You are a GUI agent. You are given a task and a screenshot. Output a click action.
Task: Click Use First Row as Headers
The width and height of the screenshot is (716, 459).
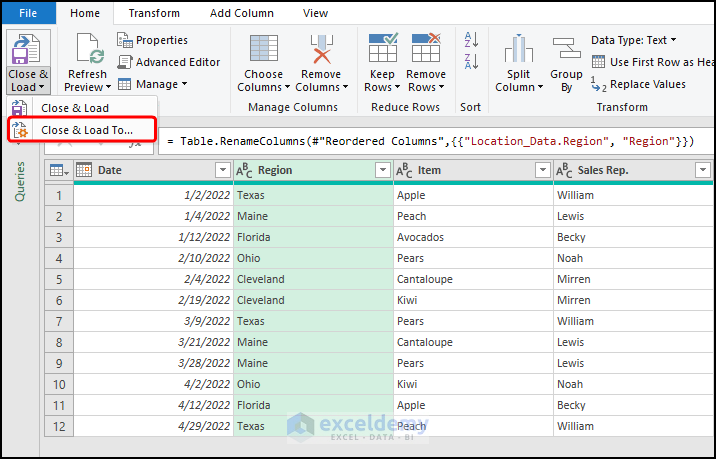pyautogui.click(x=653, y=62)
